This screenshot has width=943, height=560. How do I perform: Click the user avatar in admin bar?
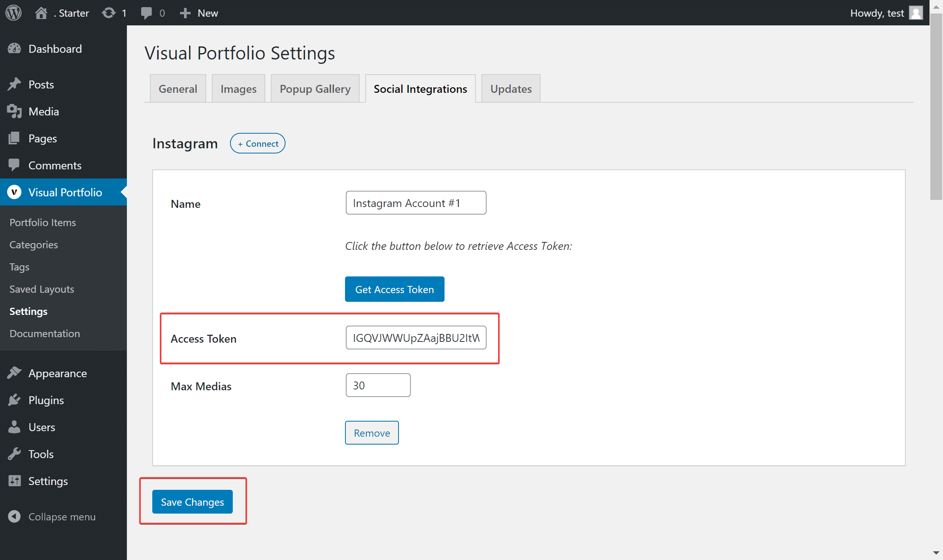916,13
